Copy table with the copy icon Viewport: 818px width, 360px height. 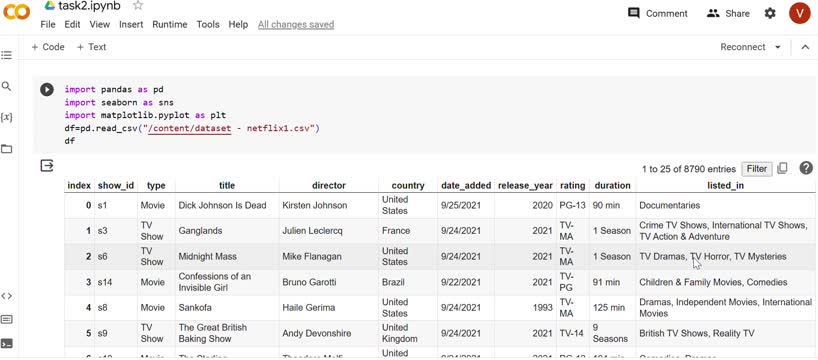click(x=782, y=168)
